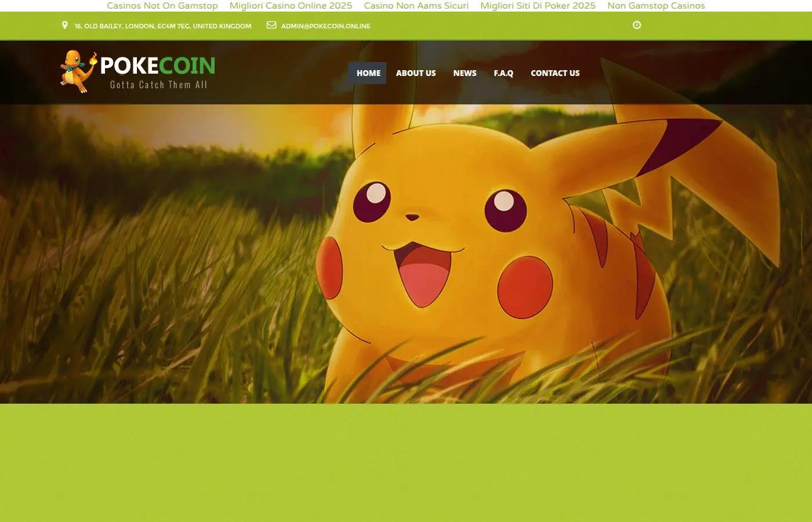The width and height of the screenshot is (812, 522).
Task: Open the Home menu item
Action: pos(368,73)
